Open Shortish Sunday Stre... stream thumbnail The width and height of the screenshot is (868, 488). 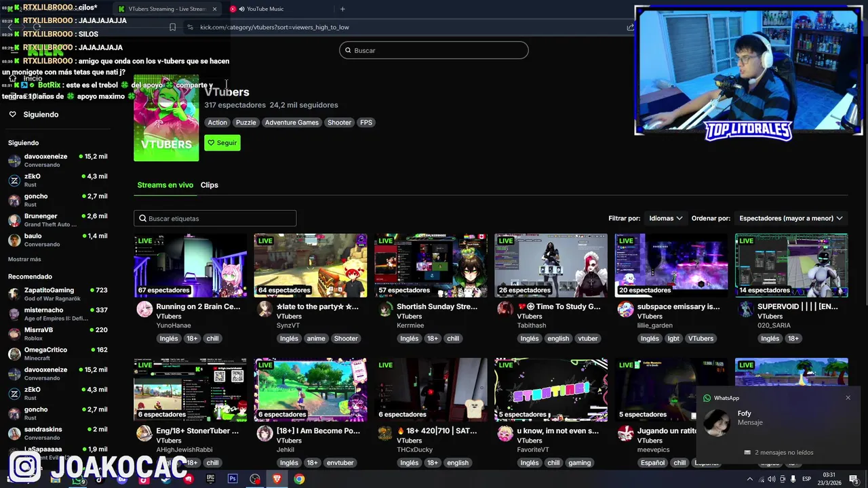point(431,266)
